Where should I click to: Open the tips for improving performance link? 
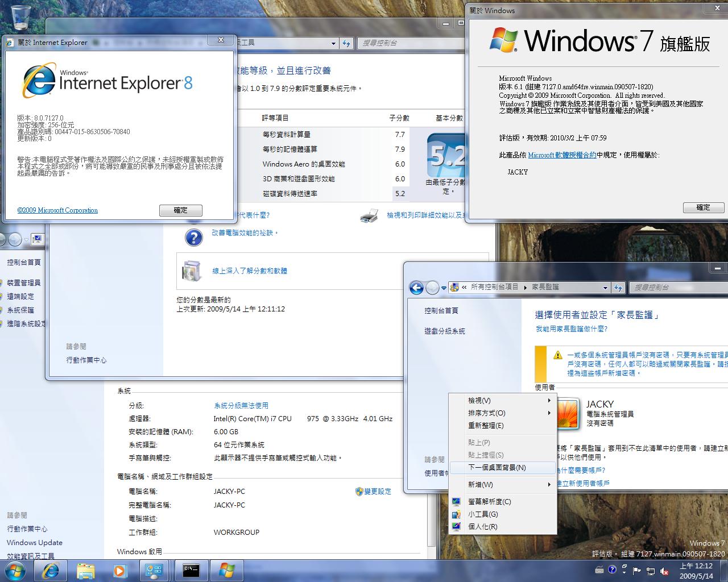(x=245, y=233)
